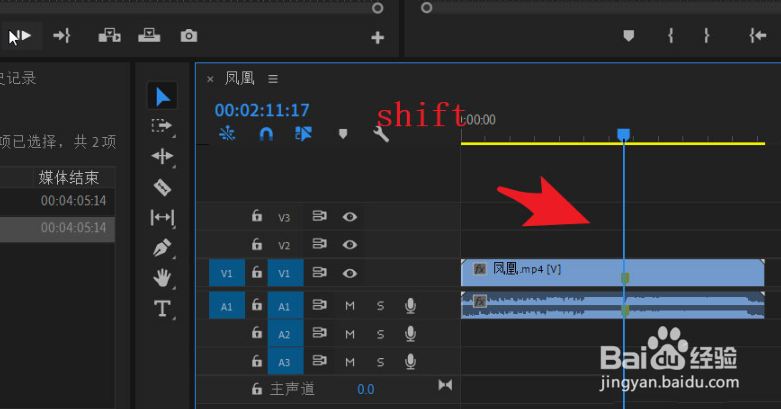
Task: Click the timeline Add Marker icon
Action: (343, 134)
